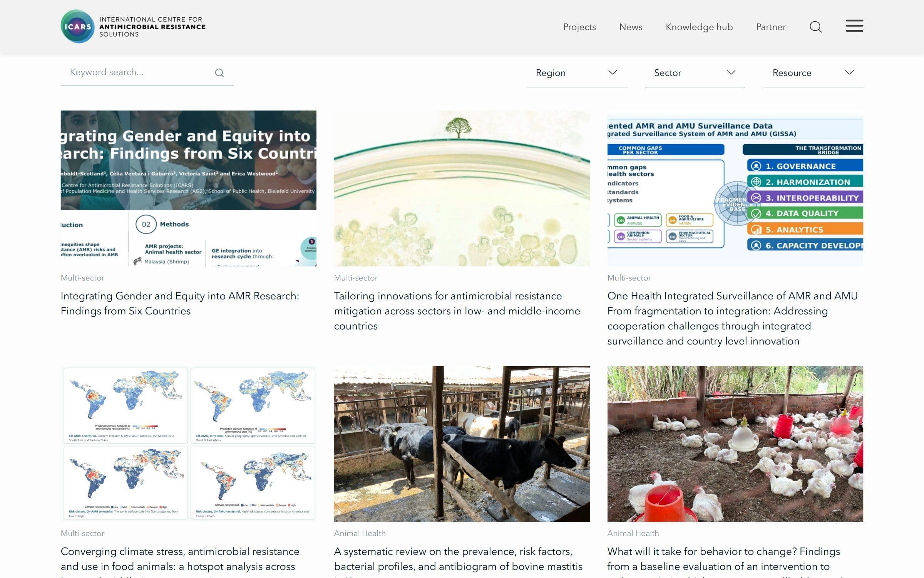Click Multi-sector label under climate maps
Viewport: 924px width, 578px height.
(82, 533)
